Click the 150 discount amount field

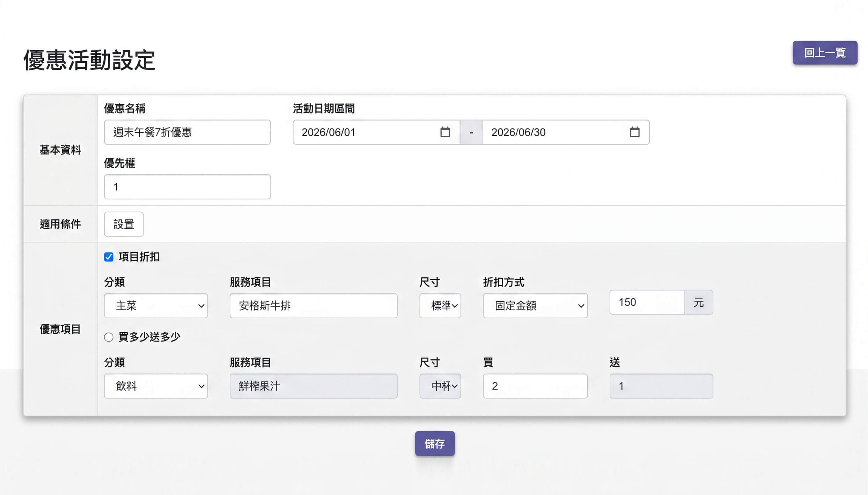[x=647, y=302]
